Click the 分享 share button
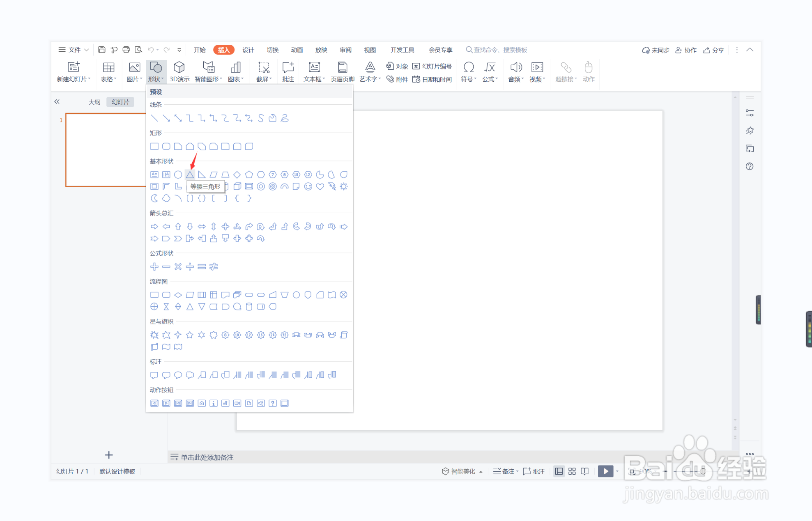Viewport: 812px width, 521px height. coord(714,50)
